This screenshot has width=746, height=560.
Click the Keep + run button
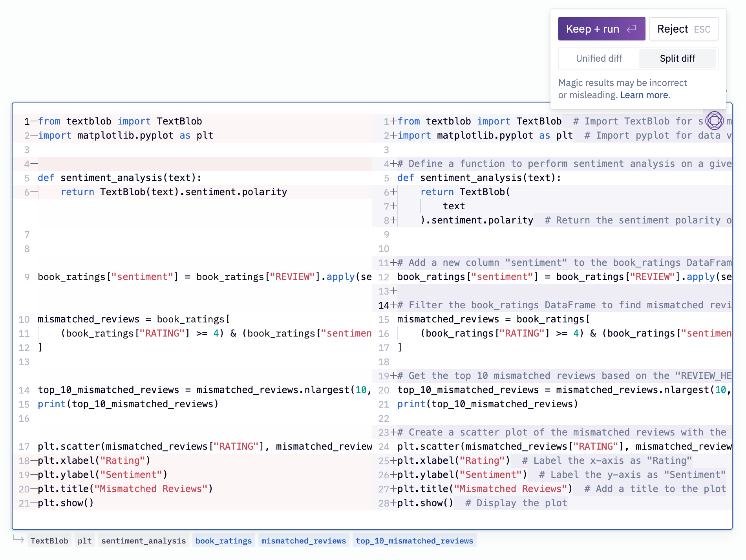pos(602,29)
